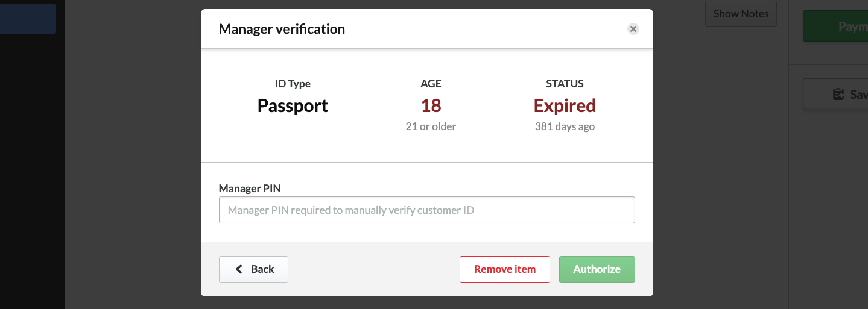Click the Manager PIN field label
The image size is (868, 309).
[x=250, y=189]
